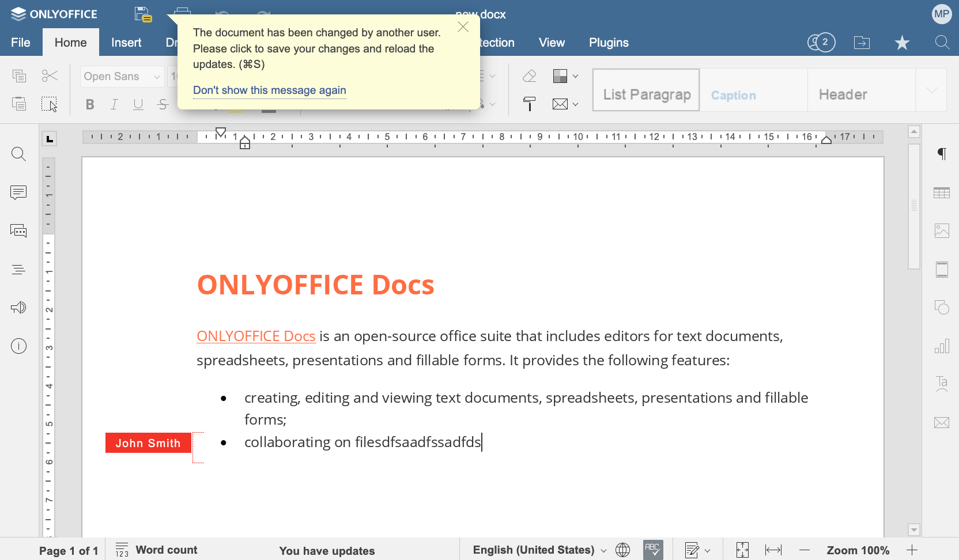Open the Find panel in left sidebar
The image size is (959, 560).
point(18,154)
